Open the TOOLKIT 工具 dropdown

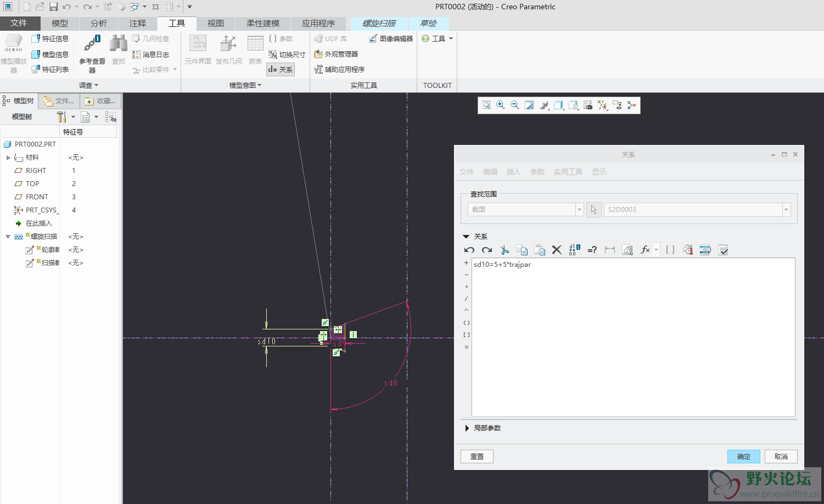[x=438, y=39]
